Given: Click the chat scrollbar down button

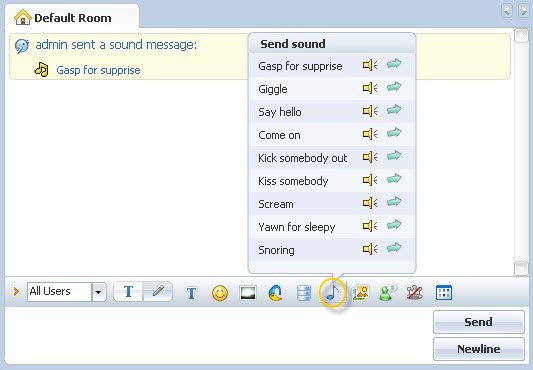Looking at the screenshot, I should point(521,268).
